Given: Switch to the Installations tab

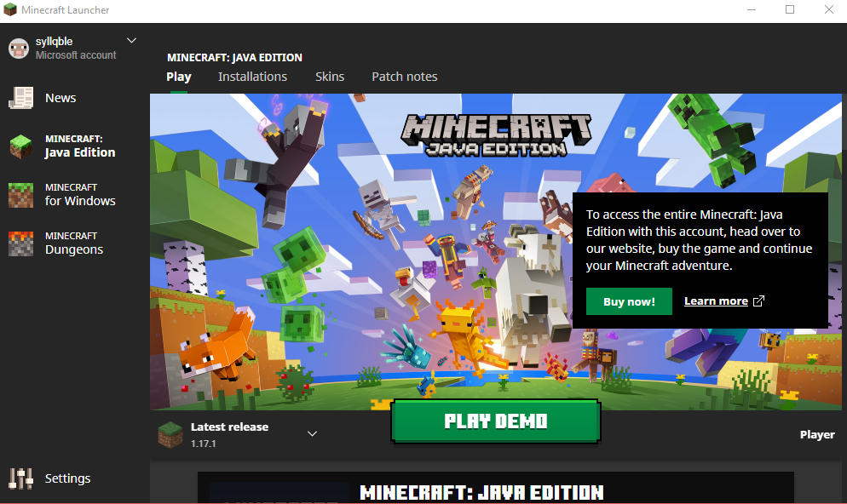Looking at the screenshot, I should (252, 77).
